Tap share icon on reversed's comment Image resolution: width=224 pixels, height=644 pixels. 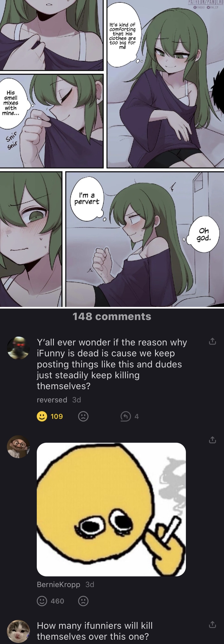(212, 341)
